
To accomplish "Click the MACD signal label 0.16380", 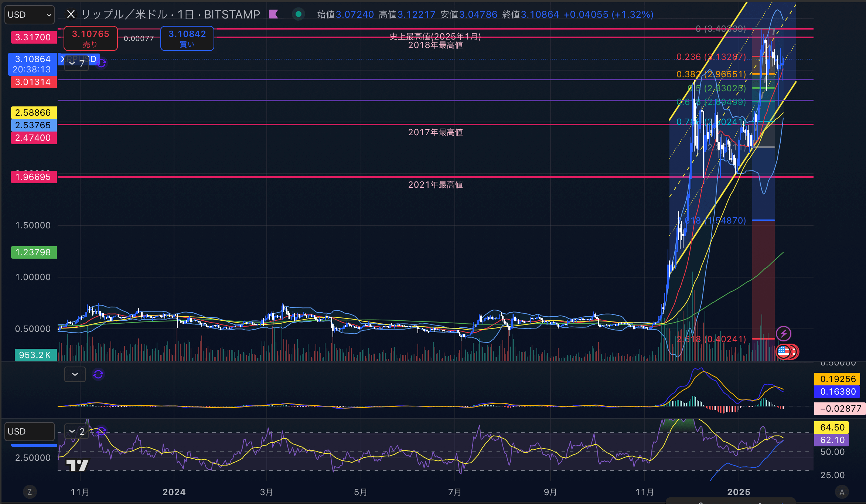I will tap(838, 392).
